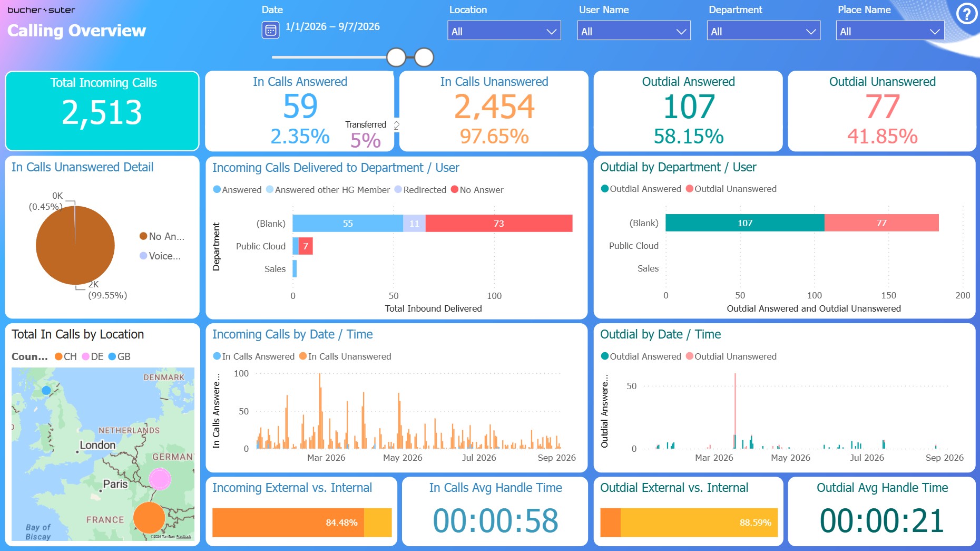
Task: Select the DE country legend item
Action: coord(93,356)
